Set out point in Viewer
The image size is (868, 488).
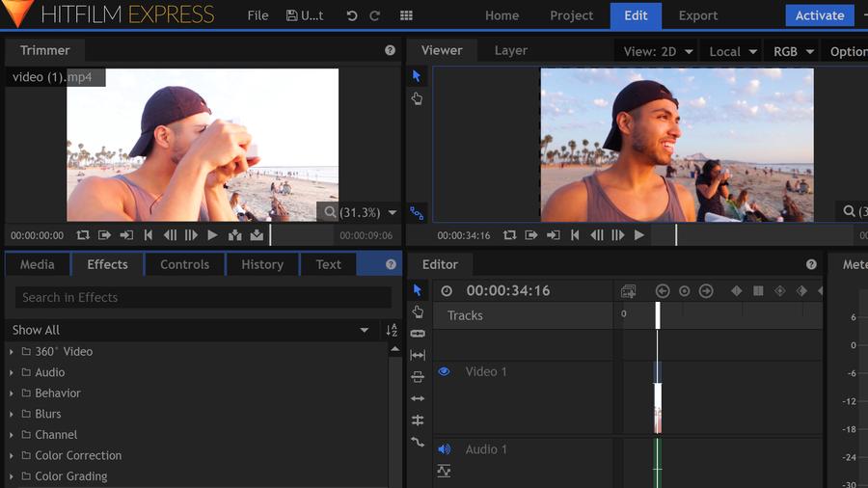point(554,235)
